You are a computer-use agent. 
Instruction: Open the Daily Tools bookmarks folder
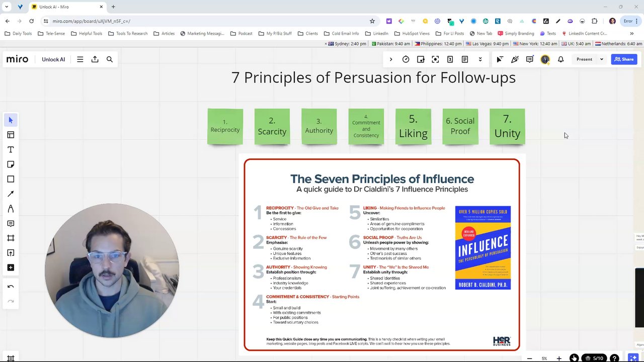click(x=19, y=34)
